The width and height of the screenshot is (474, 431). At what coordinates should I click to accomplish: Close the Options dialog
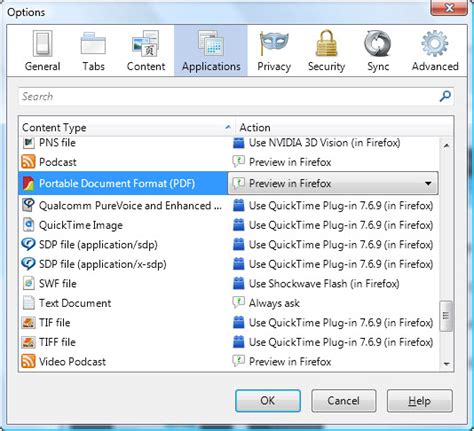(449, 8)
